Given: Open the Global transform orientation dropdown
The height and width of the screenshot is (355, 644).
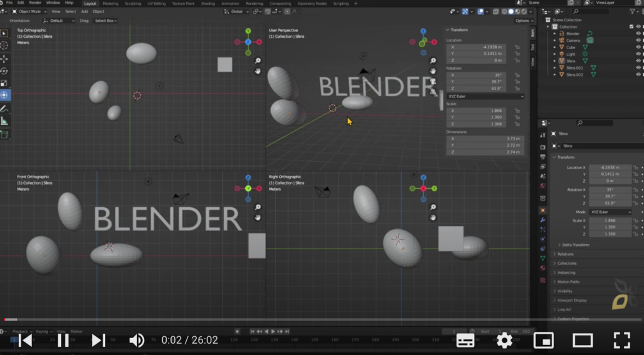Looking at the screenshot, I should pos(237,11).
